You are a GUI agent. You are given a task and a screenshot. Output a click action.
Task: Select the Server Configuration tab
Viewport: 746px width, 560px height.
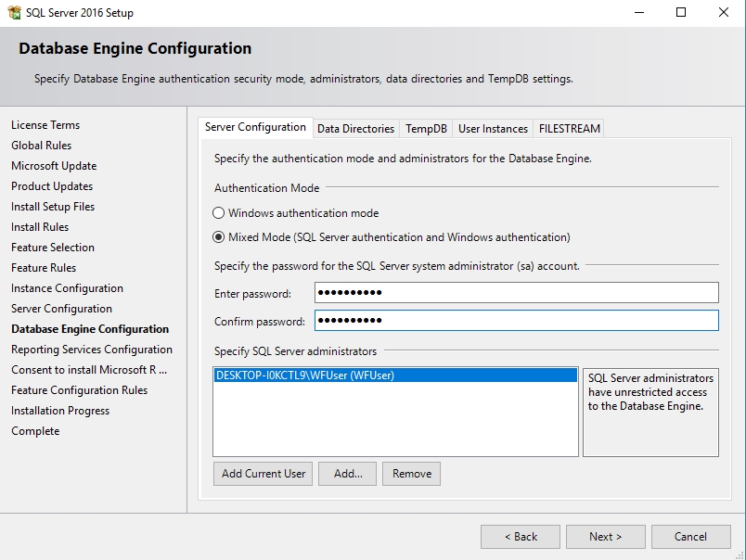click(255, 128)
